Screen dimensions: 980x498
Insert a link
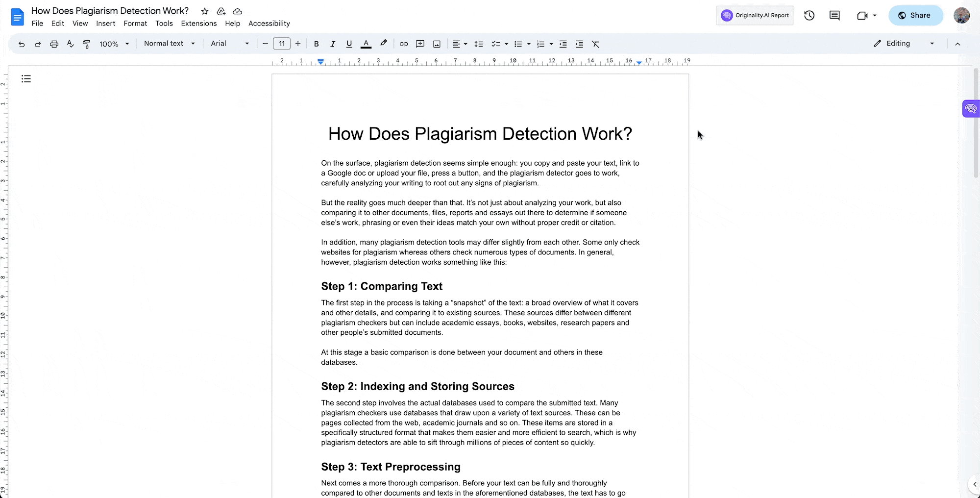(404, 44)
